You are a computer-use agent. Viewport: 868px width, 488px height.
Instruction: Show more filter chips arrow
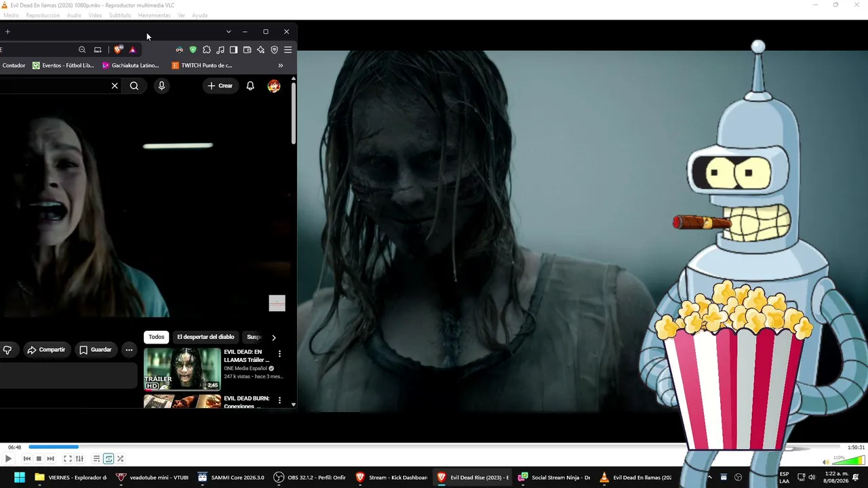[x=273, y=338]
